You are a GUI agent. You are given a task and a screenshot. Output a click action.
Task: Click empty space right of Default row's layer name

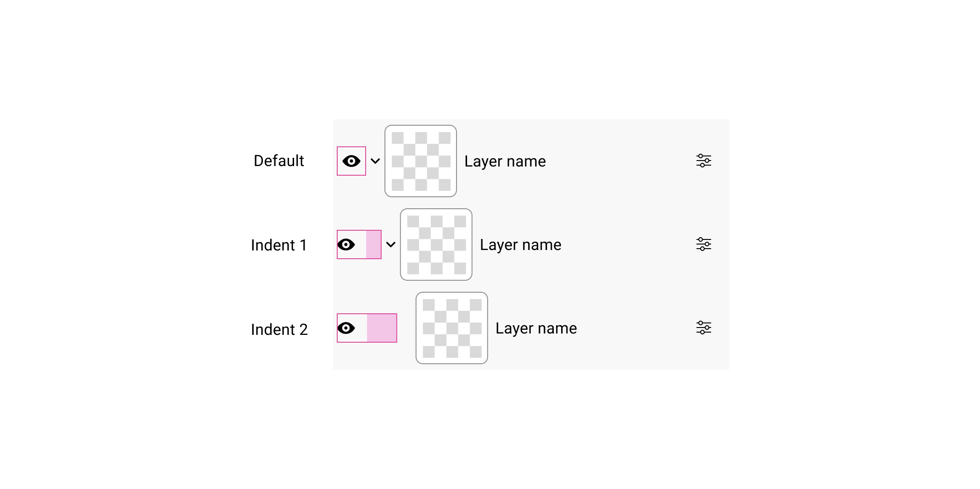point(619,161)
